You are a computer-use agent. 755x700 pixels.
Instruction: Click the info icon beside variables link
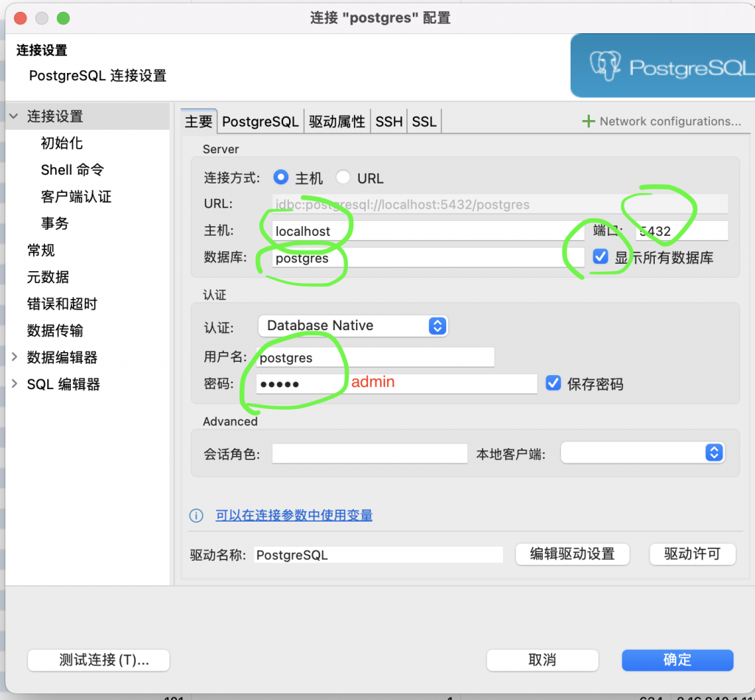(196, 515)
